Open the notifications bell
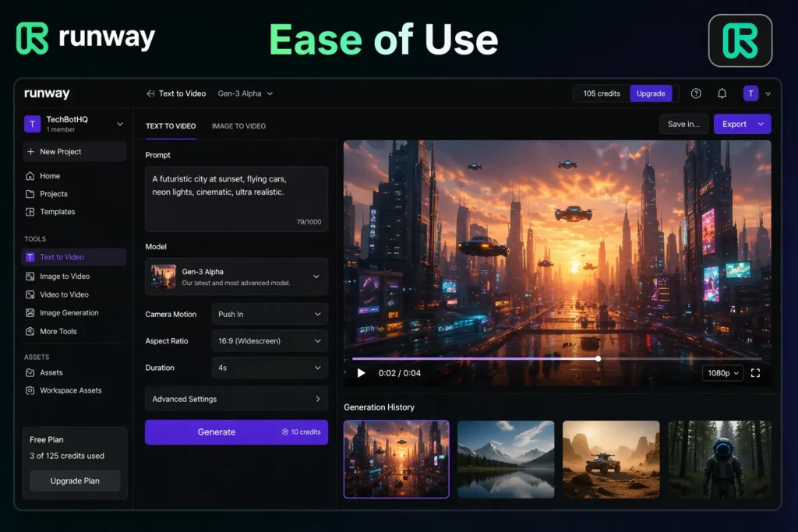 (722, 93)
